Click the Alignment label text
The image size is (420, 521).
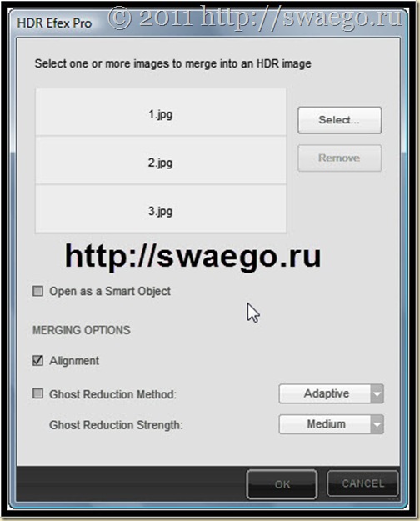[74, 360]
